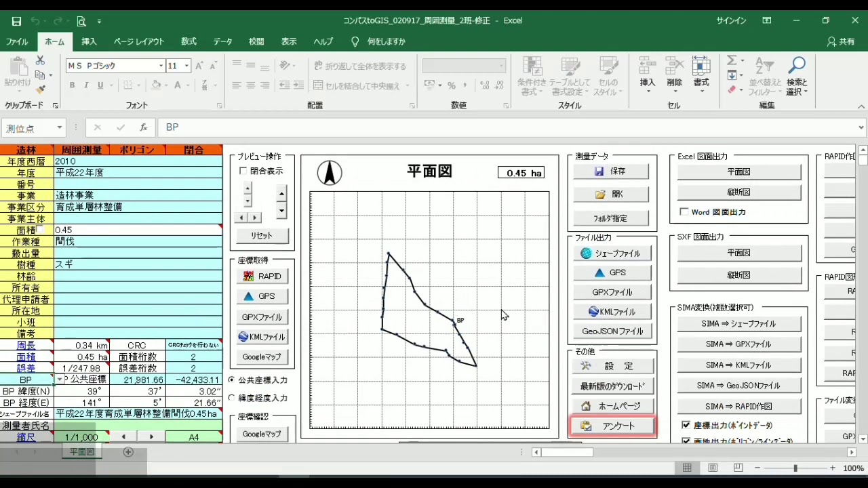This screenshot has width=868, height=488.
Task: Click the Bold formatting icon
Action: click(72, 85)
